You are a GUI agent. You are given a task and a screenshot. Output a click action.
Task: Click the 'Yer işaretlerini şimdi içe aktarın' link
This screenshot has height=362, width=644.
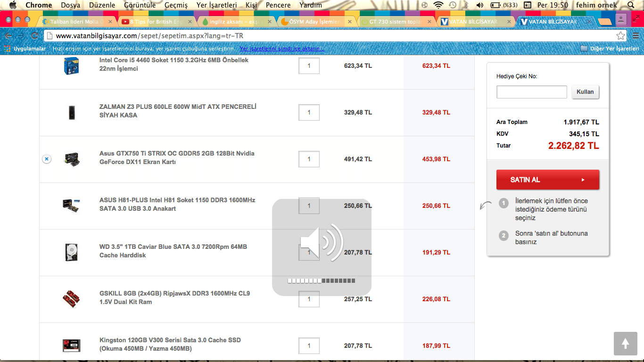point(282,49)
